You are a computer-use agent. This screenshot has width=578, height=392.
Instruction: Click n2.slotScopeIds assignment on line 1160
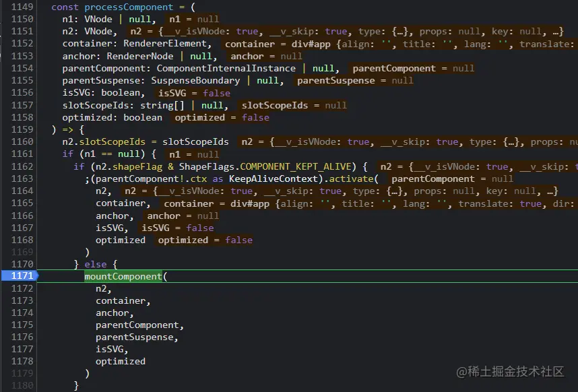146,142
